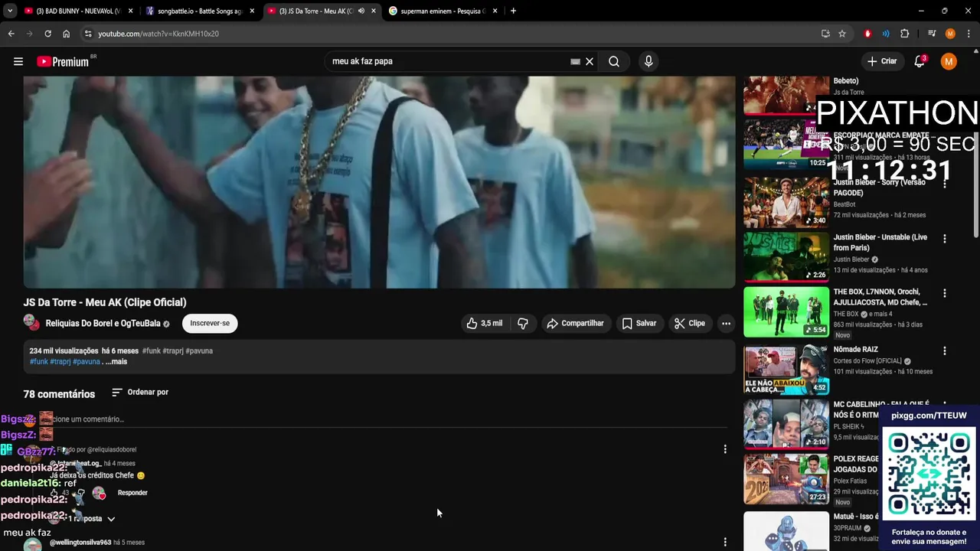This screenshot has height=551, width=980.
Task: Expand the 1 resposta replies
Action: [x=92, y=518]
